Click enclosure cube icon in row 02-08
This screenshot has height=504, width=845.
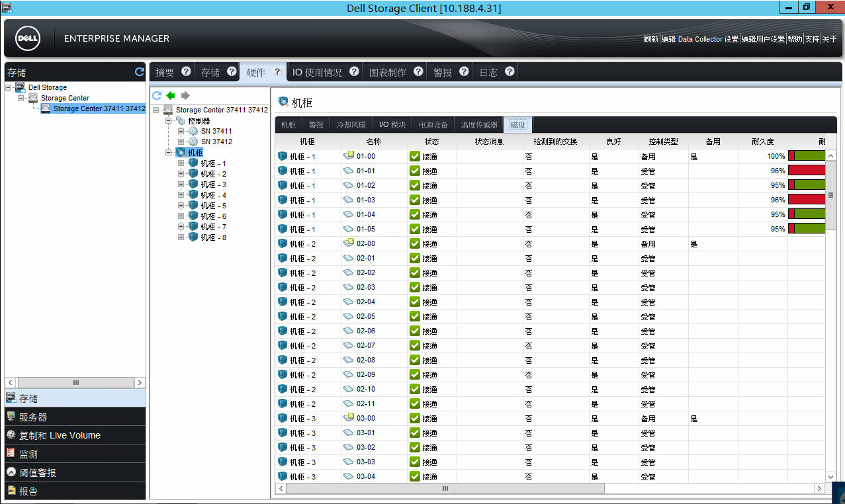(x=283, y=360)
